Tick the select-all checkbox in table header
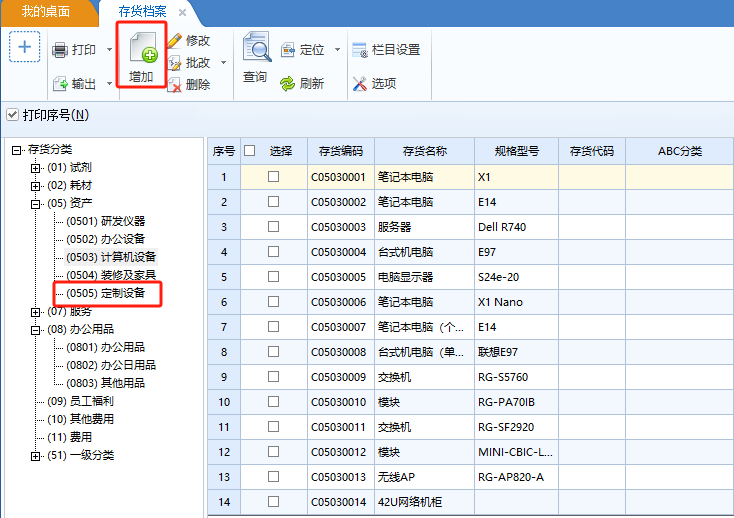The height and width of the screenshot is (518, 734). 250,152
